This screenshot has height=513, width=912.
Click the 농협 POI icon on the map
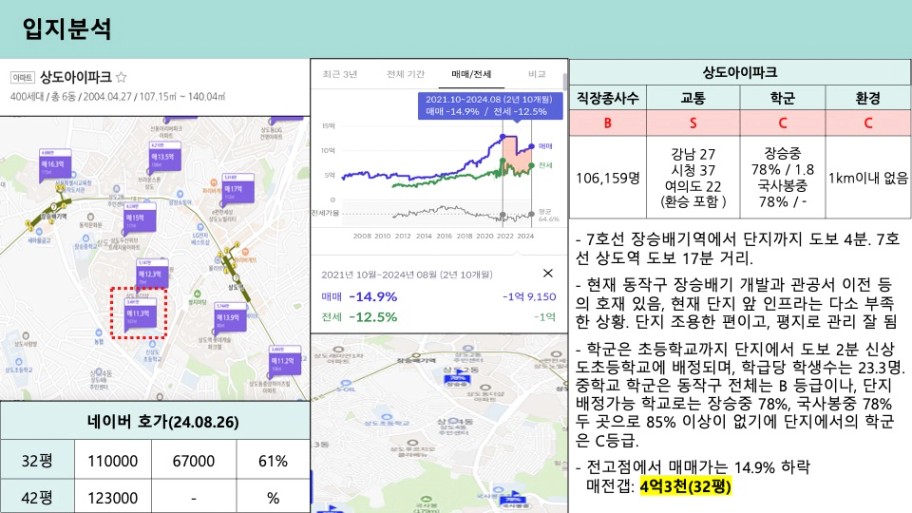99,333
